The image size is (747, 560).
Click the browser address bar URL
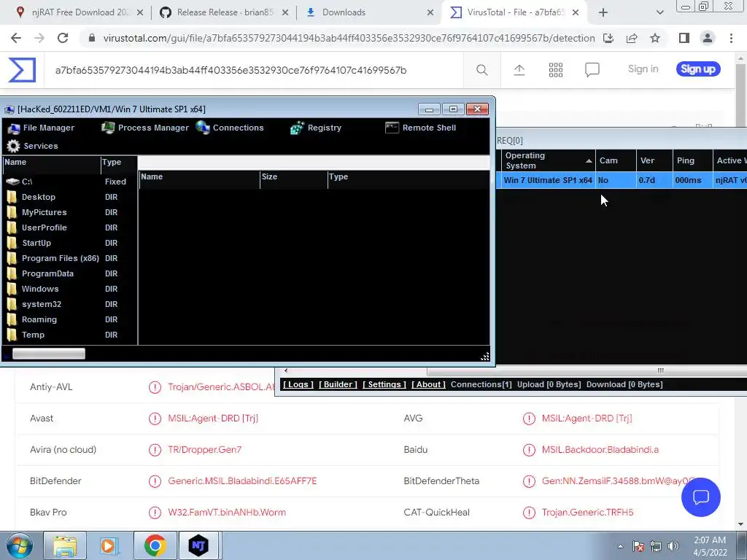[349, 38]
